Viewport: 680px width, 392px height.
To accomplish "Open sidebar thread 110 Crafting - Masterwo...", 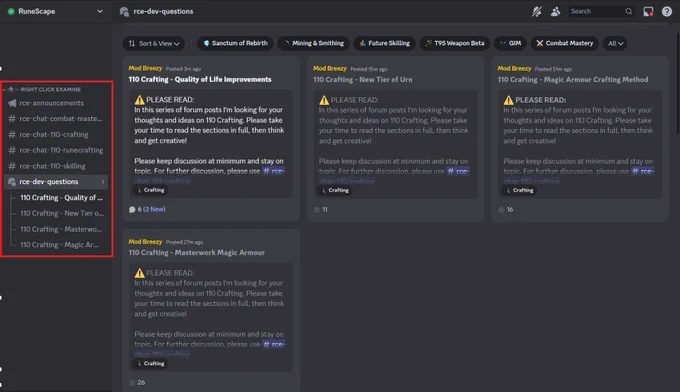I will tap(62, 229).
